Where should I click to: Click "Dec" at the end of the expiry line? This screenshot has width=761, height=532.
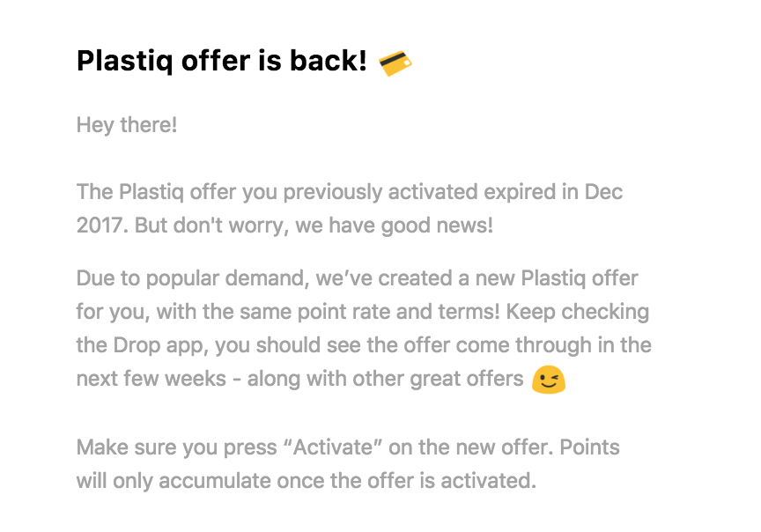[x=603, y=192]
